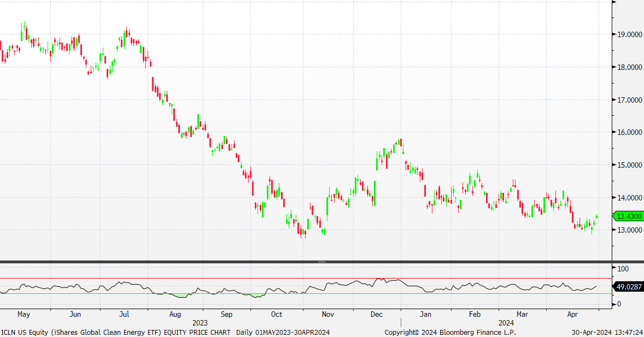Click the Bloomberg Finance L.P. copyright text
This screenshot has height=337, width=644.
(450, 333)
